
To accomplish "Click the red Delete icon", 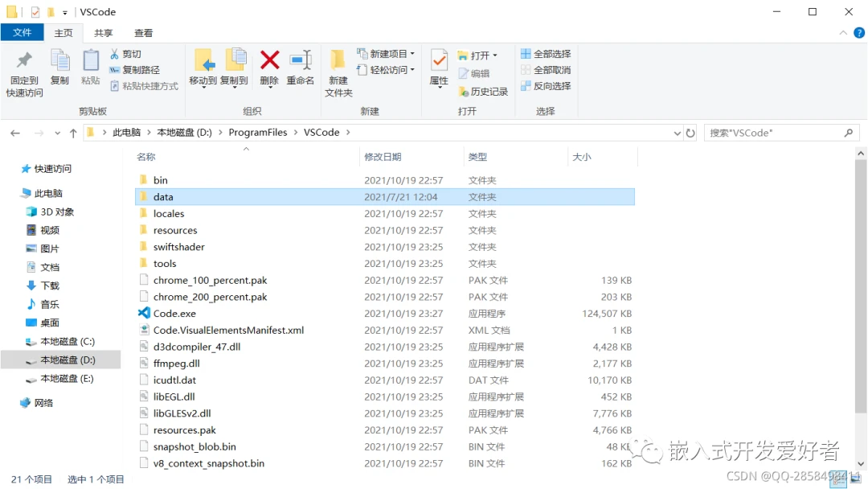I will point(269,60).
